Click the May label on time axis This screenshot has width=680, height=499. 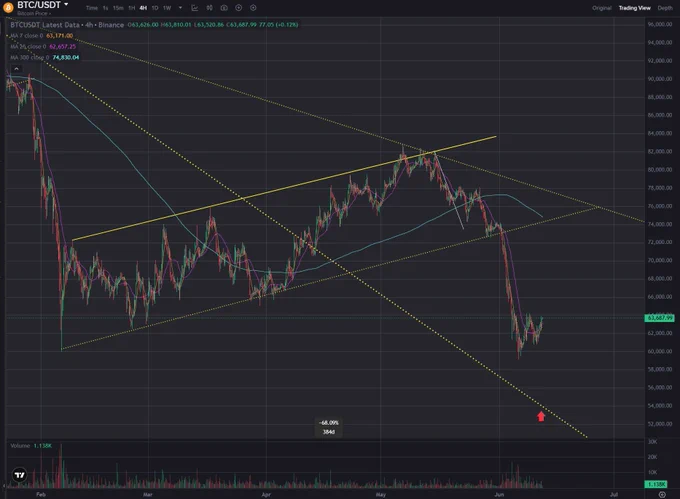(x=380, y=494)
